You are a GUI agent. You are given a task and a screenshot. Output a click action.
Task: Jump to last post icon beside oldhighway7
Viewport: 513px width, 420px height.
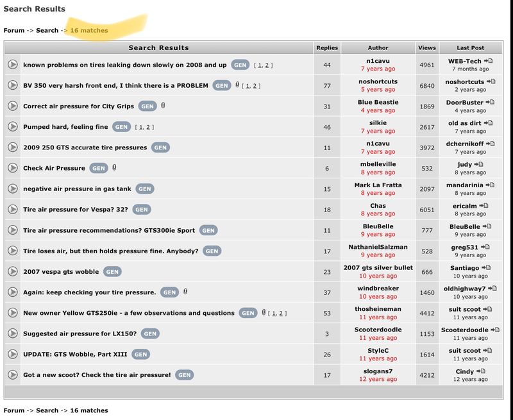point(492,288)
